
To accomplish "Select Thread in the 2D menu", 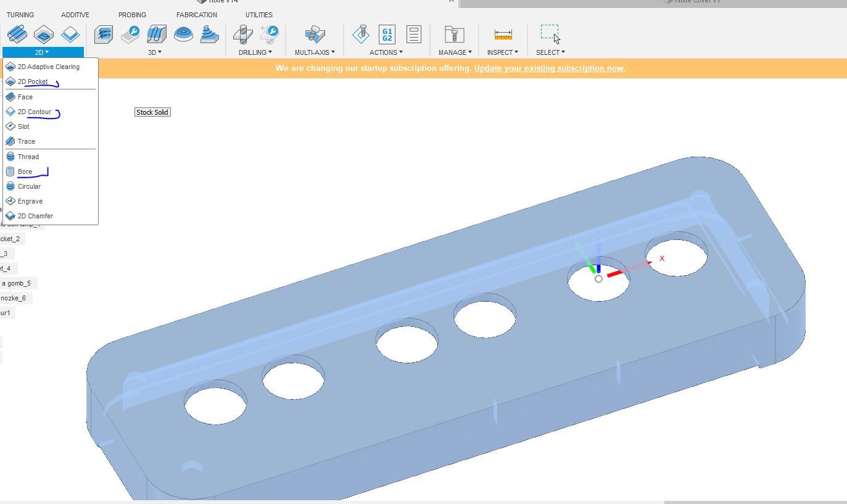I will point(50,157).
